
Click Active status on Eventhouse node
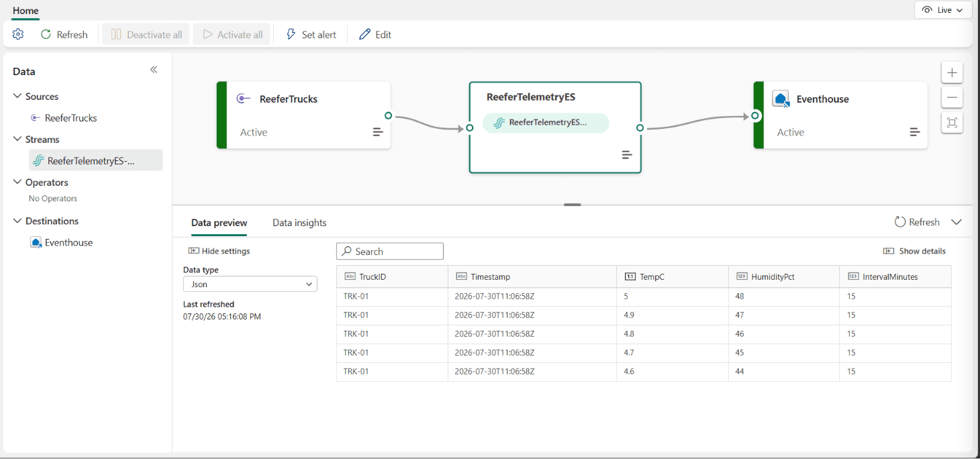[x=791, y=132]
